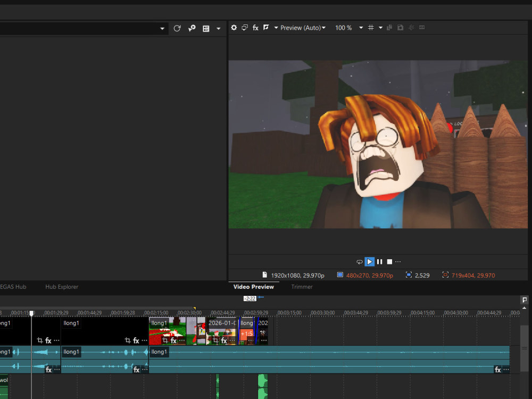Click the marker tool icon above the scrollbar
This screenshot has height=399, width=532.
click(x=525, y=300)
